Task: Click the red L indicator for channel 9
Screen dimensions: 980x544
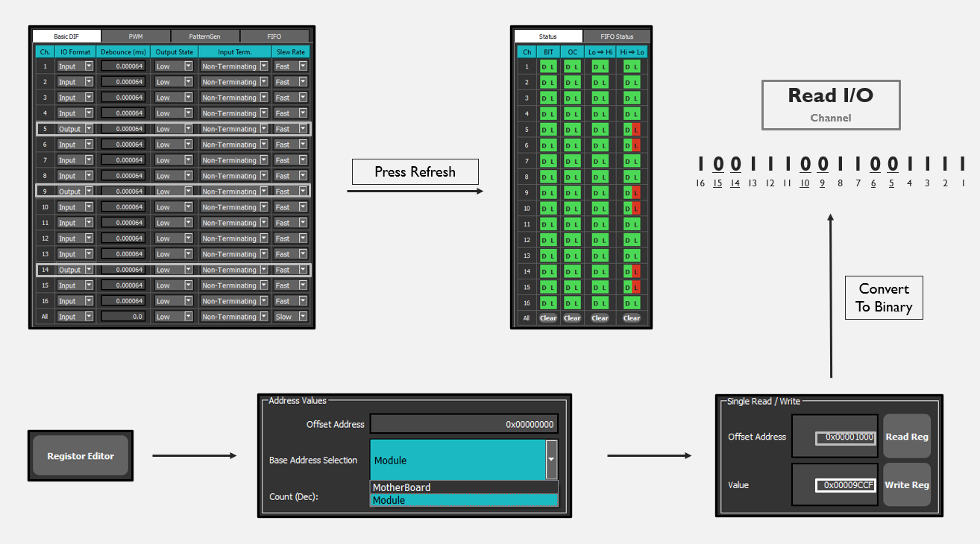Action: click(636, 193)
